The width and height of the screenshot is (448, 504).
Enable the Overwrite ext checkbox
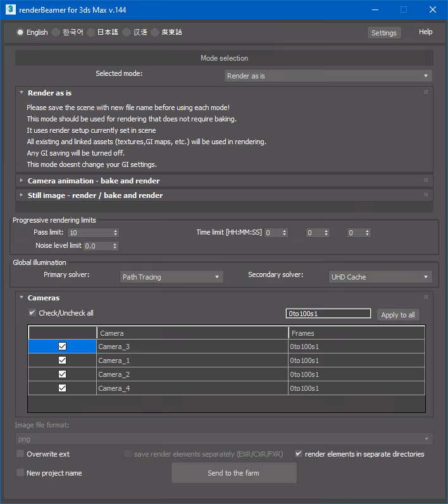[x=20, y=453]
